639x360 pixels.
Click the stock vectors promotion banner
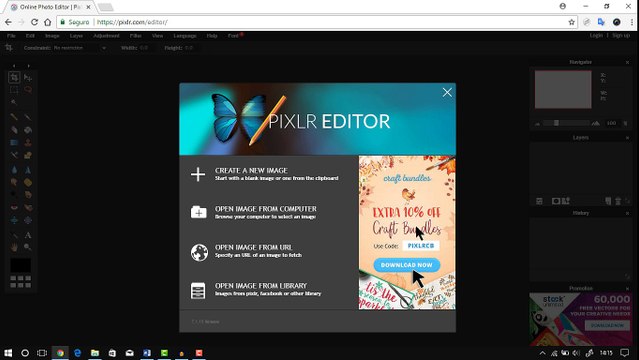[x=581, y=319]
